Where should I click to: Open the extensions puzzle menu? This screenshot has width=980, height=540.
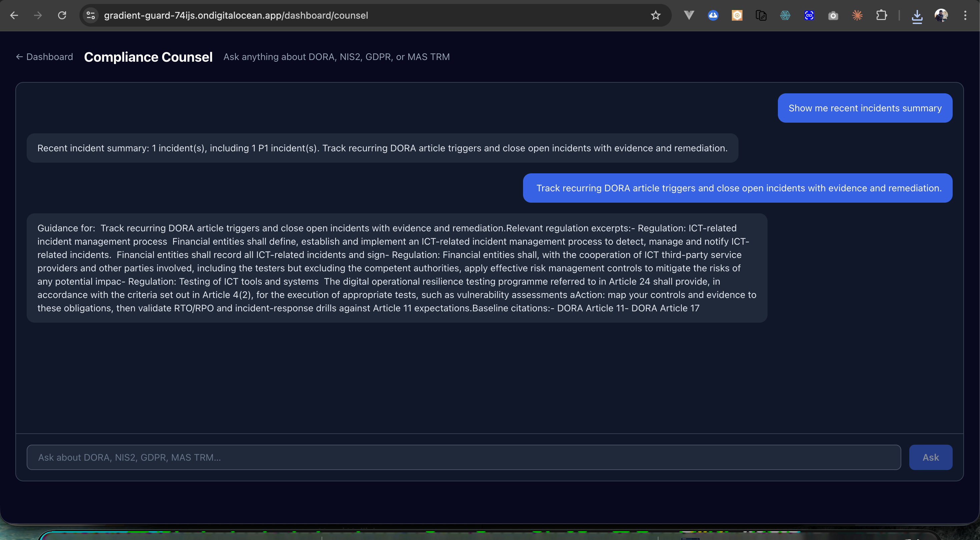click(881, 15)
